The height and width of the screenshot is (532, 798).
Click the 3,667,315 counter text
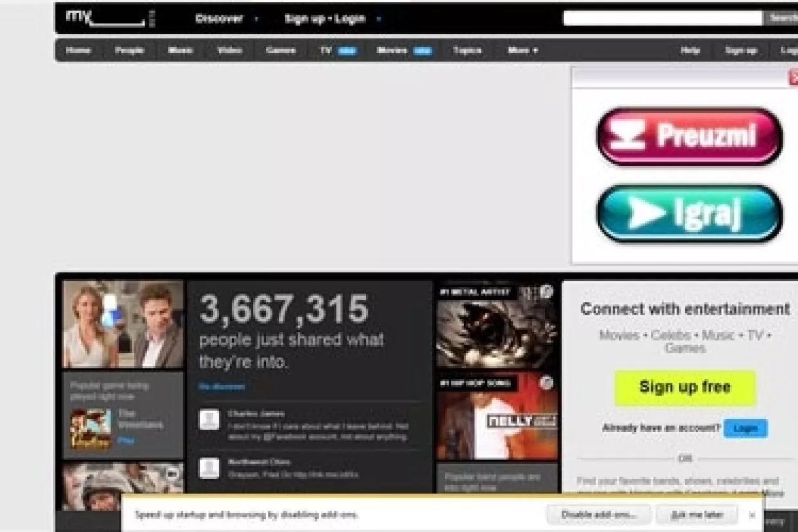click(x=284, y=310)
